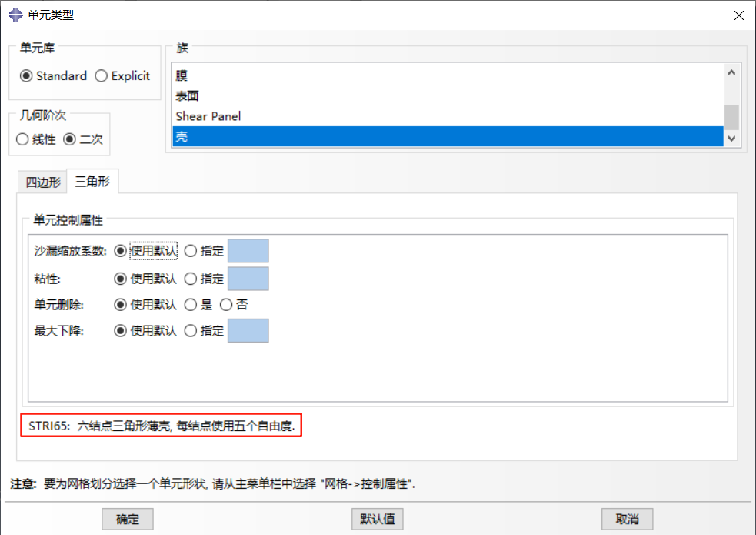The image size is (756, 535).
Task: Switch to the 四边形 tab
Action: (42, 182)
